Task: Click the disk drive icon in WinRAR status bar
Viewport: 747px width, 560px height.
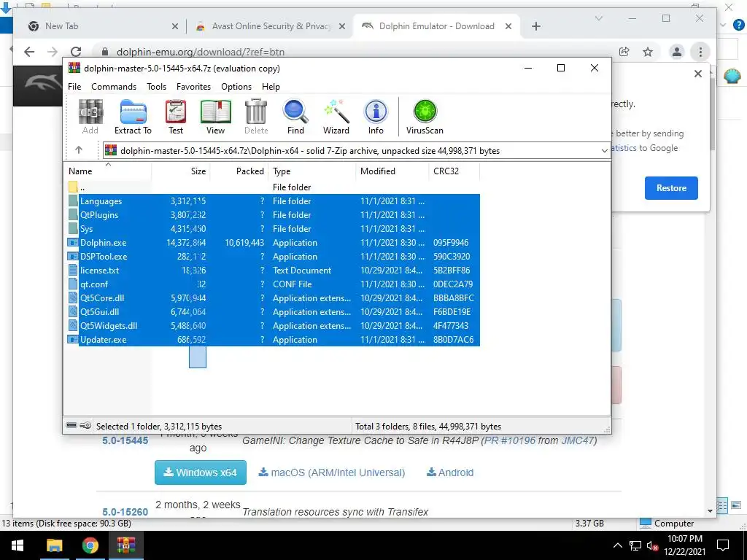Action: (71, 425)
